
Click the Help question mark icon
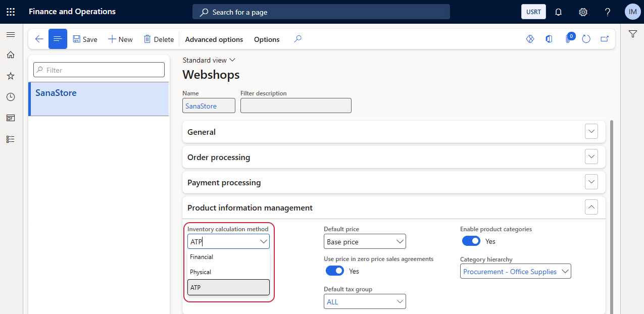point(608,12)
